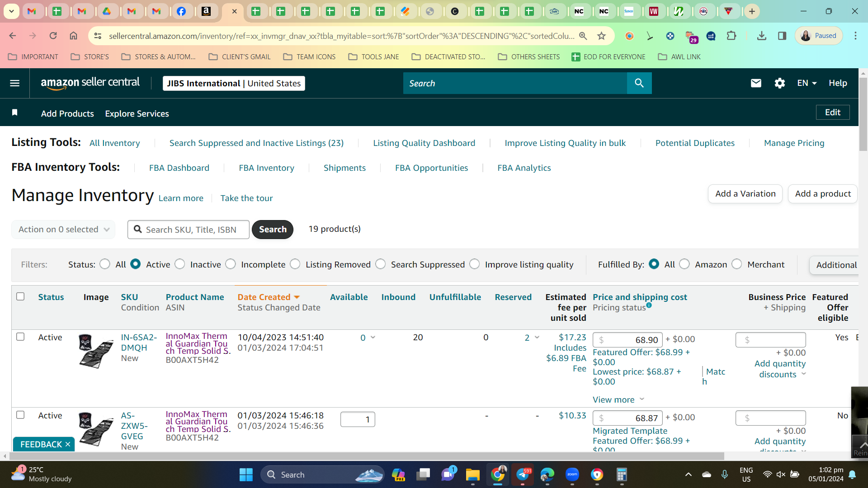Open Telegram from the taskbar
Image resolution: width=868 pixels, height=488 pixels.
coord(523,474)
